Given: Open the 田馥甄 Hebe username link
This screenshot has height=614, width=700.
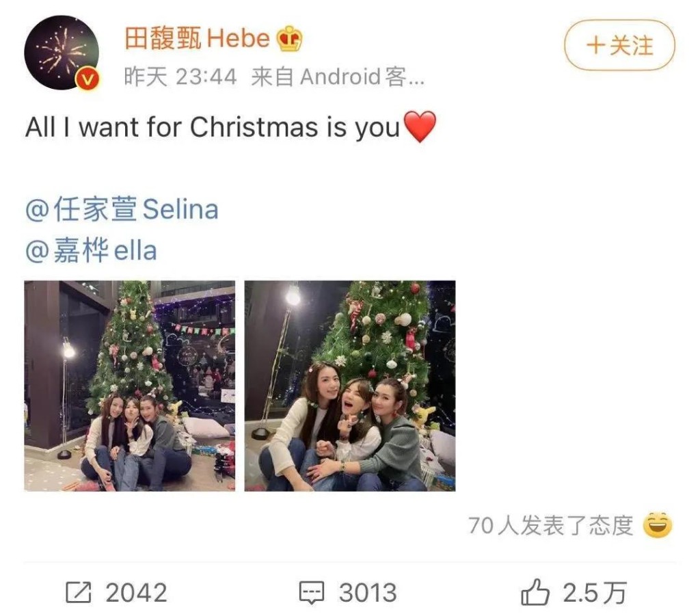Looking at the screenshot, I should (x=197, y=38).
